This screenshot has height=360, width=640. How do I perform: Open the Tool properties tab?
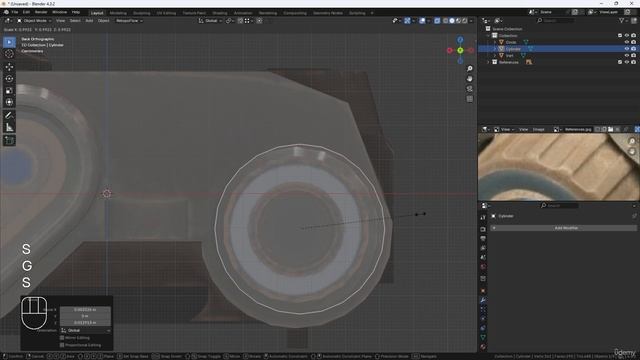pos(483,218)
